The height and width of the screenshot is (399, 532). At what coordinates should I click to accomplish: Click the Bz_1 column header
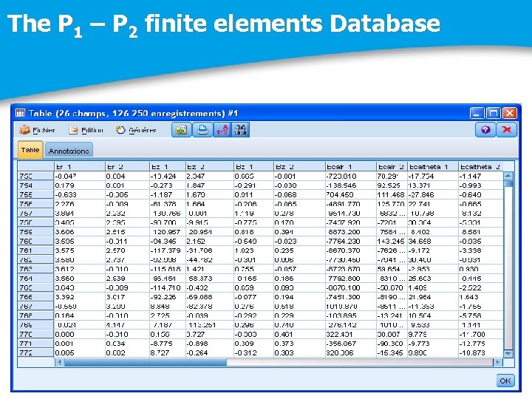(253, 166)
